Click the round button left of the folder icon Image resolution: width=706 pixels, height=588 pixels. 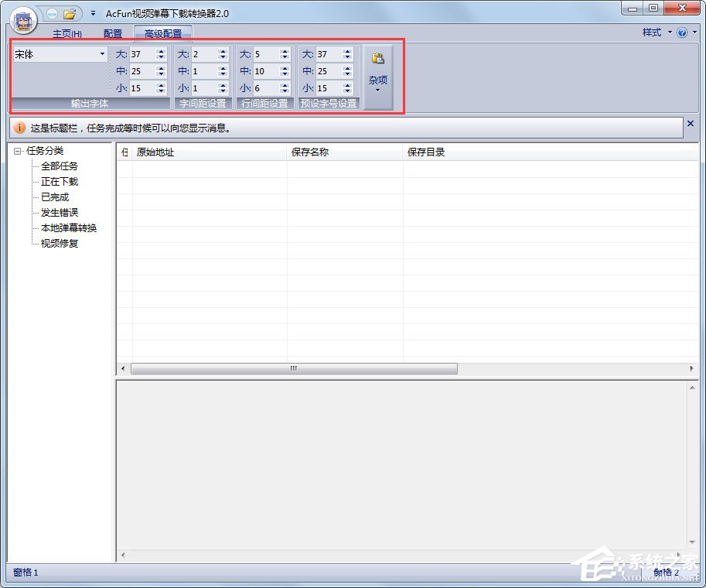(52, 14)
